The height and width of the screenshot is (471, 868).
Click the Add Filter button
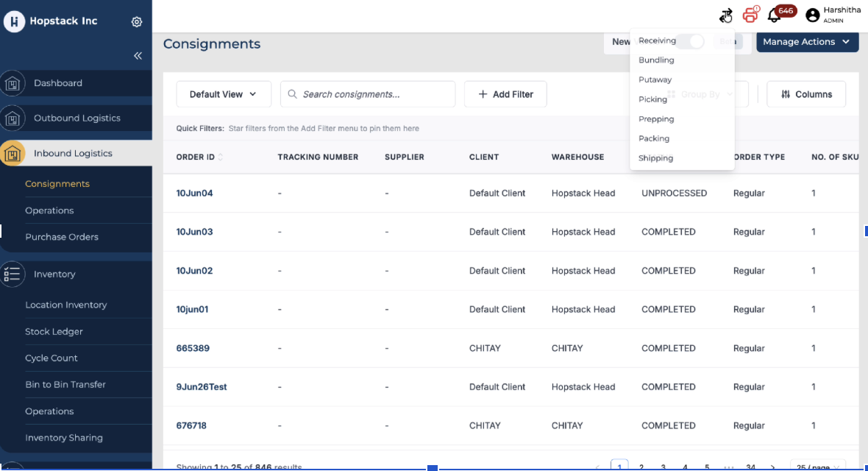505,94
